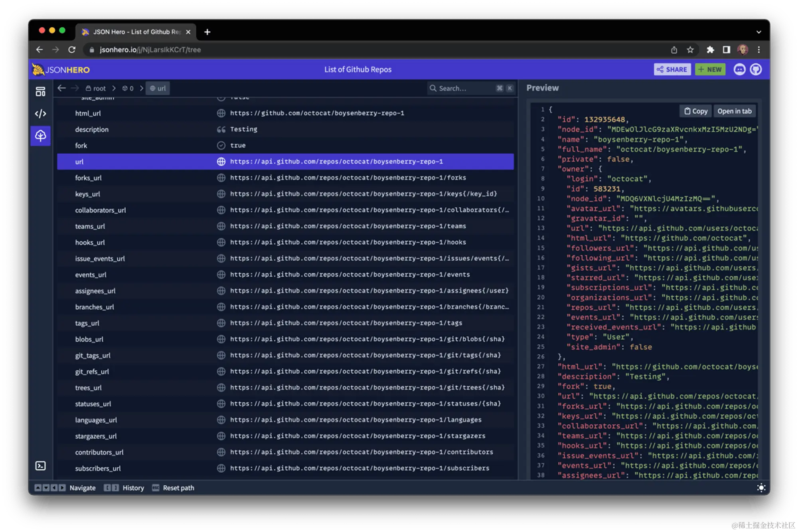Open the Discord community icon

pos(739,69)
